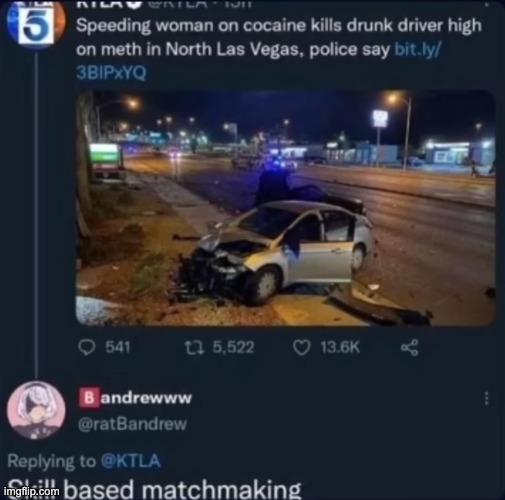This screenshot has height=500, width=505.
Task: Open the car crash photo
Action: point(285,208)
